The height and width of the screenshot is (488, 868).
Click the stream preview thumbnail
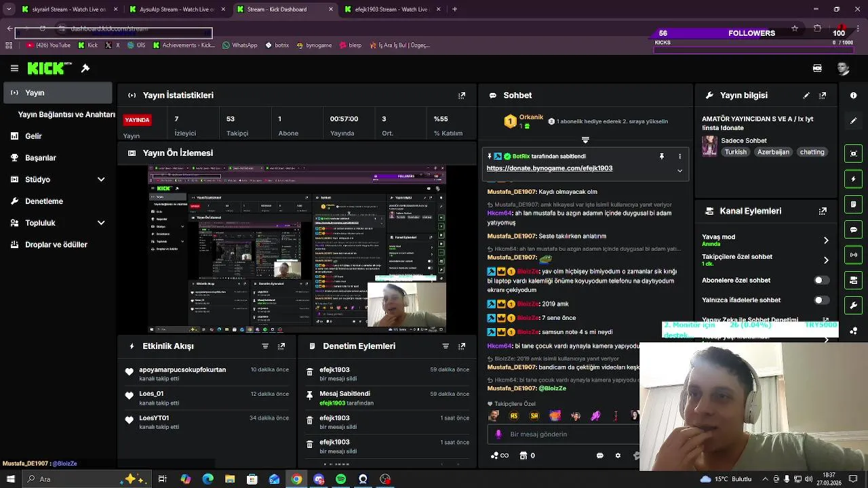click(298, 249)
